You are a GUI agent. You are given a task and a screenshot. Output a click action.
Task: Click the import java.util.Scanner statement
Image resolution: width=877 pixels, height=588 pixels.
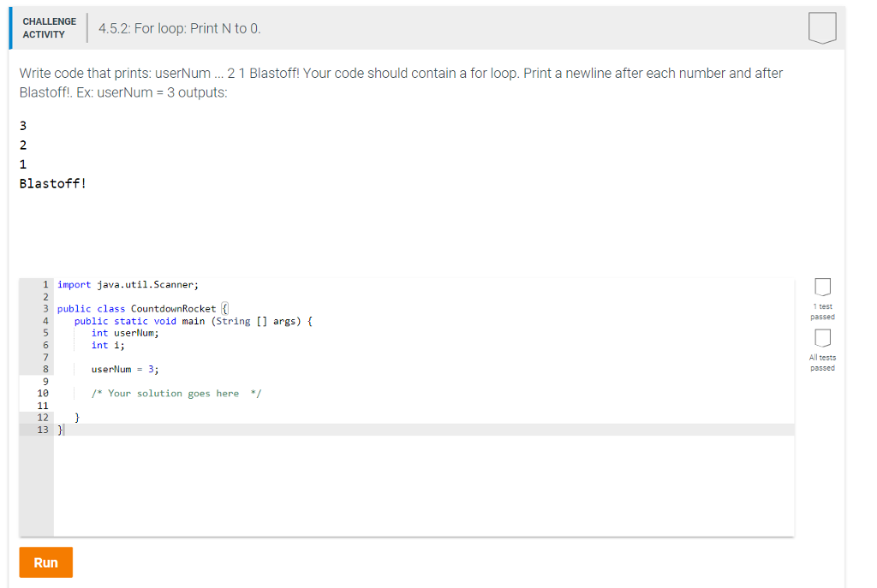coord(128,283)
